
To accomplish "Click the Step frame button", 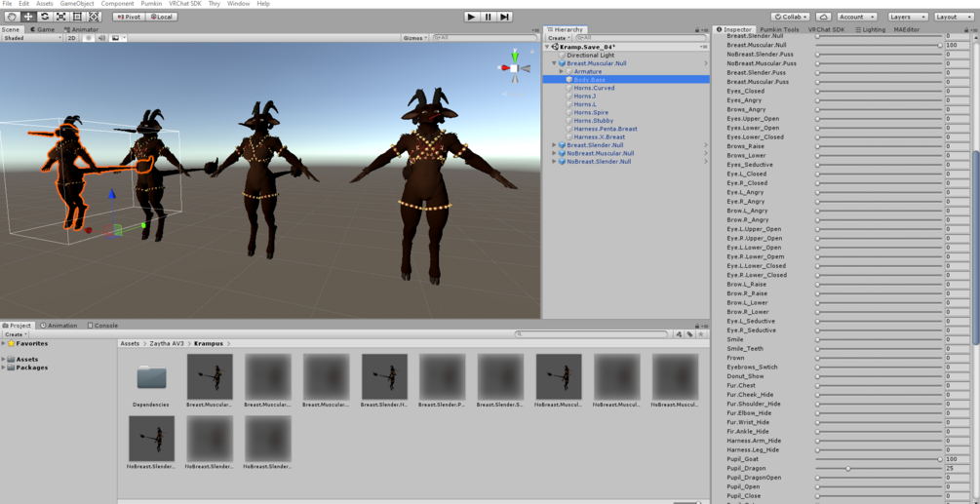I will click(x=504, y=17).
